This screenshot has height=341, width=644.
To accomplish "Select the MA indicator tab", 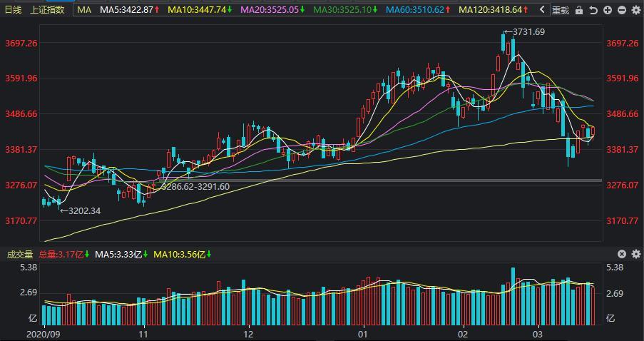I will [x=84, y=10].
